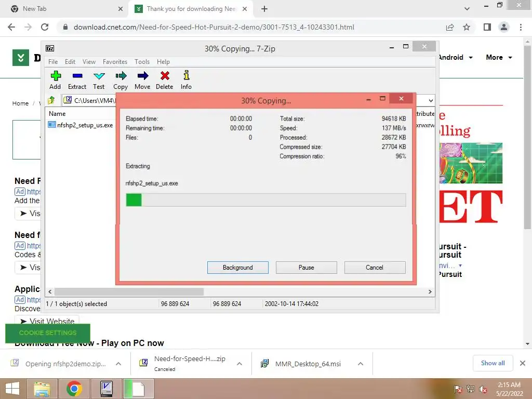Click Show all downloads
The height and width of the screenshot is (399, 532).
(x=493, y=363)
